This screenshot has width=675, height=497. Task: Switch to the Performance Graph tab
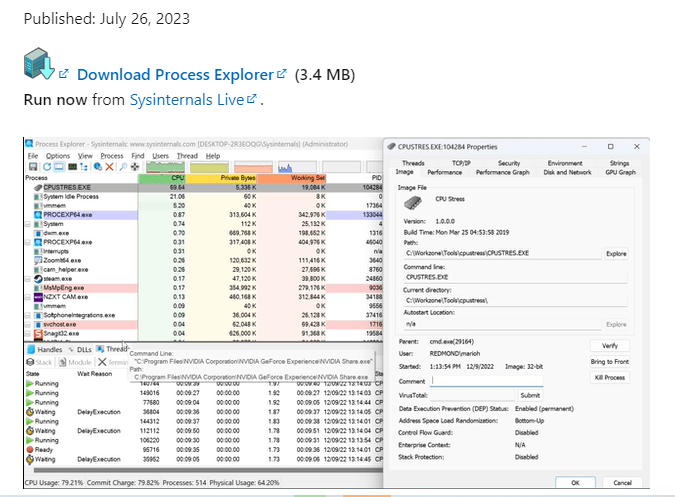coord(503,172)
